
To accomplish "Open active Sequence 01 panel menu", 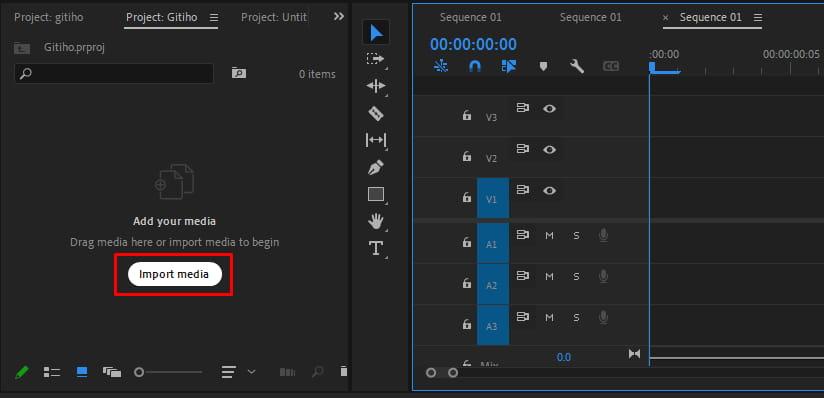I will [x=758, y=17].
